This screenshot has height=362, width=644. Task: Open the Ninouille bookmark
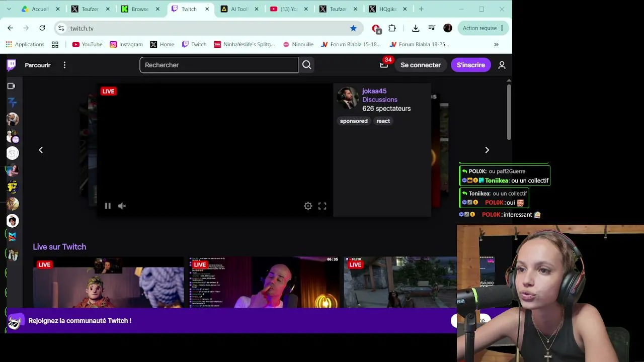298,44
